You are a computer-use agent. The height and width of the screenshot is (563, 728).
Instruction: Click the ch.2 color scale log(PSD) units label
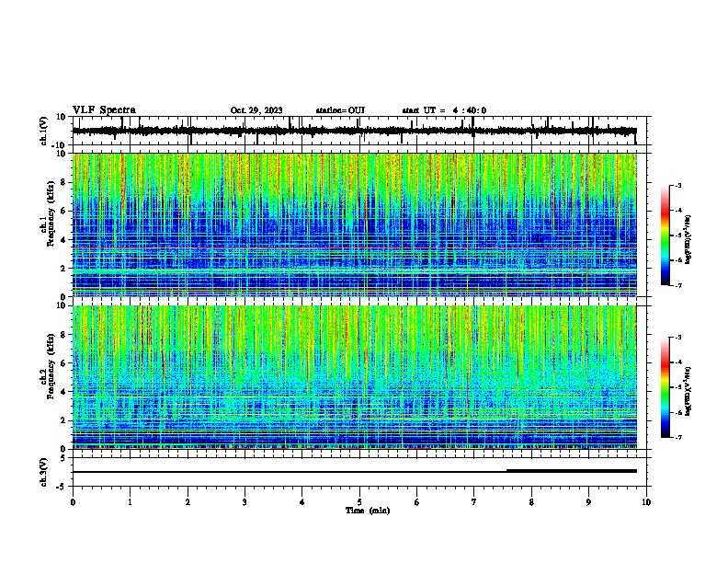point(688,391)
